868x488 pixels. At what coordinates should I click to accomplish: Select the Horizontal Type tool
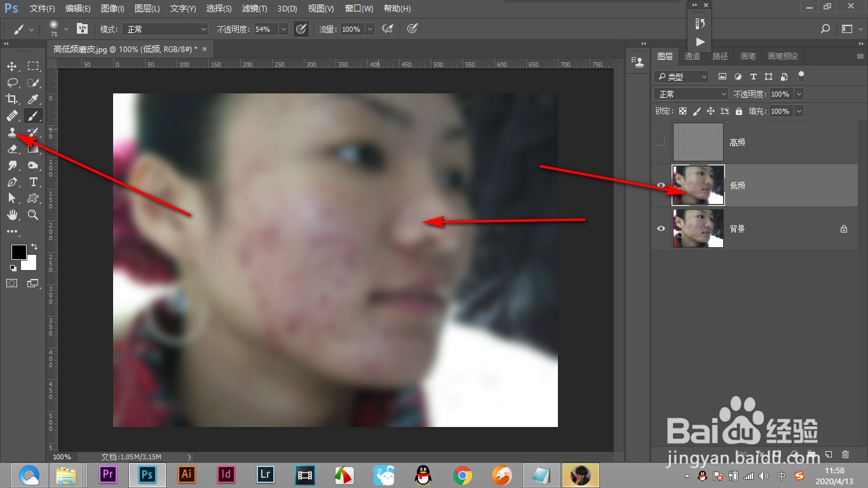pyautogui.click(x=33, y=182)
